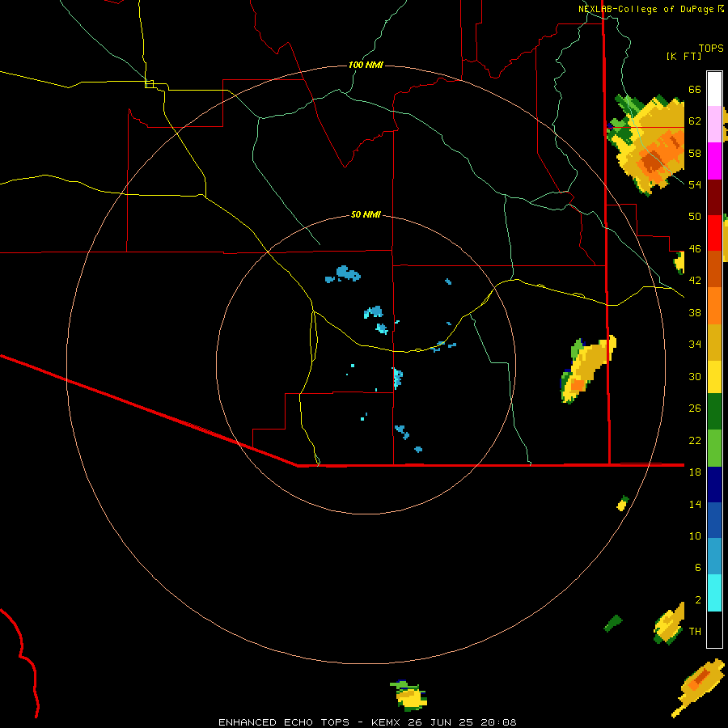The width and height of the screenshot is (728, 728).
Task: Select the 26 value on the legend scale
Action: point(695,408)
